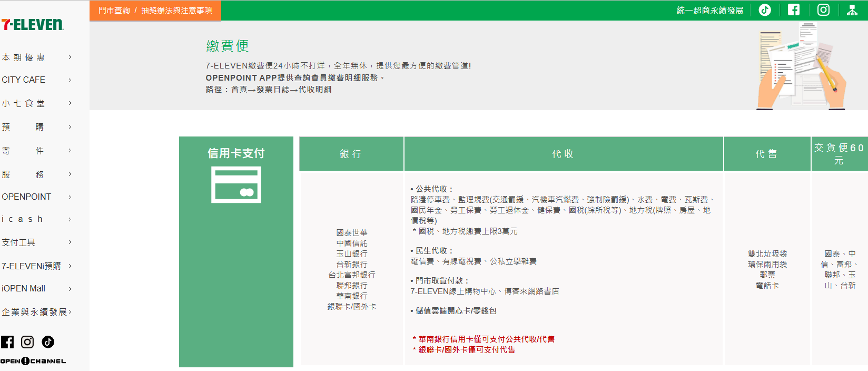Viewport: 868px width, 371px height.
Task: Open 企業與永續發展 in the sidebar
Action: 34,312
